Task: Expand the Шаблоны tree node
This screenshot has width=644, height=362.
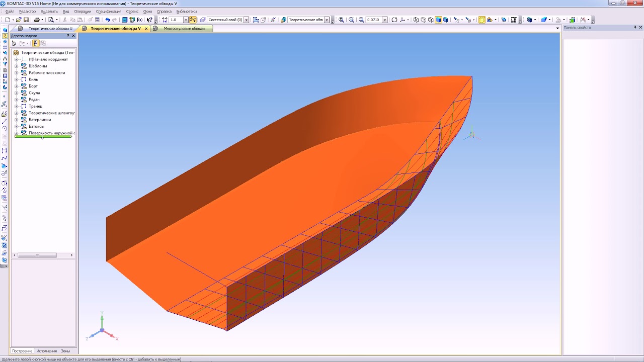Action: point(16,66)
